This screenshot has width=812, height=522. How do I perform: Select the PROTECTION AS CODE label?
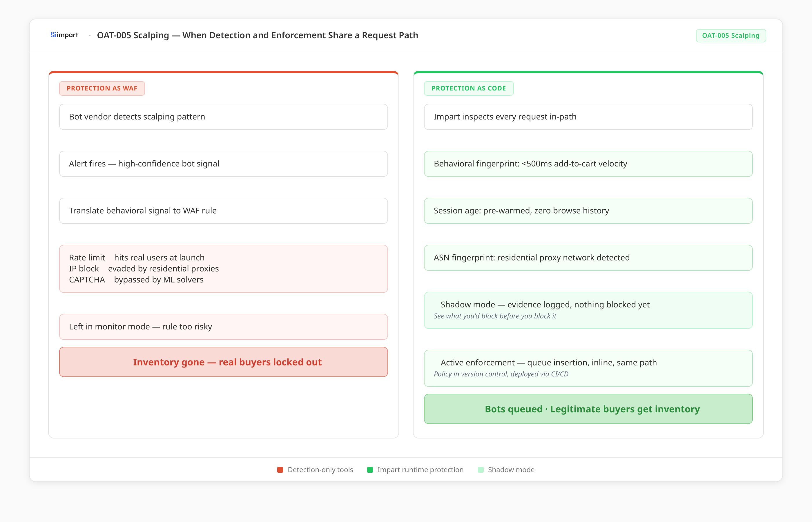tap(468, 88)
